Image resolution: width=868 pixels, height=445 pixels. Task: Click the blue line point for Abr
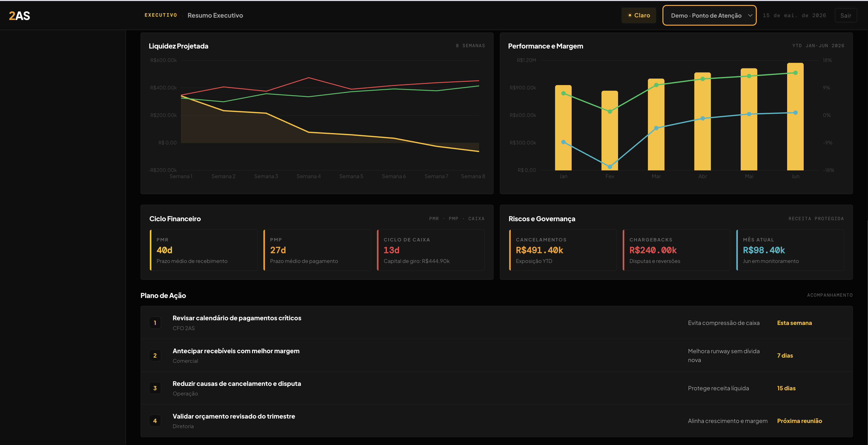(x=703, y=118)
